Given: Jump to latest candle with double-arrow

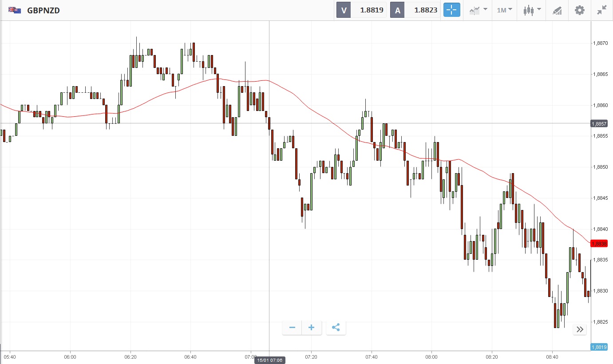Looking at the screenshot, I should 580,329.
